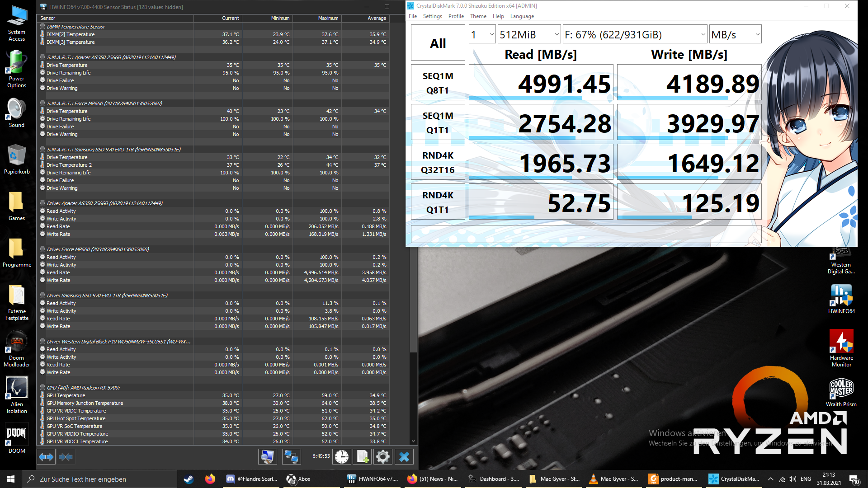The height and width of the screenshot is (488, 868).
Task: Expand the F: drive selection dropdown
Action: pos(635,34)
